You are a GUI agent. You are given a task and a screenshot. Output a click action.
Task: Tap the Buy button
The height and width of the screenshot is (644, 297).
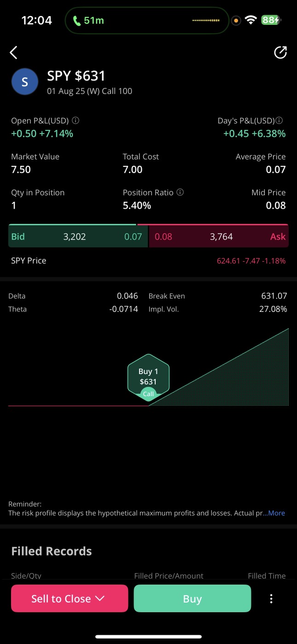pyautogui.click(x=192, y=598)
